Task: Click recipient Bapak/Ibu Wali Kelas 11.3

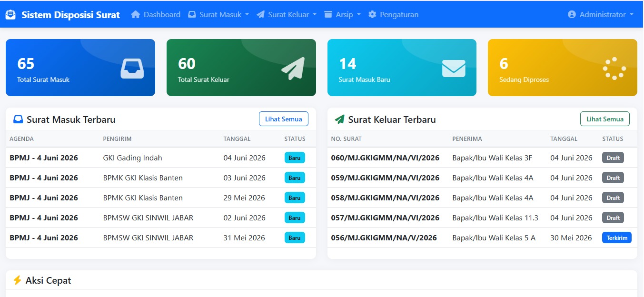Action: 495,218
